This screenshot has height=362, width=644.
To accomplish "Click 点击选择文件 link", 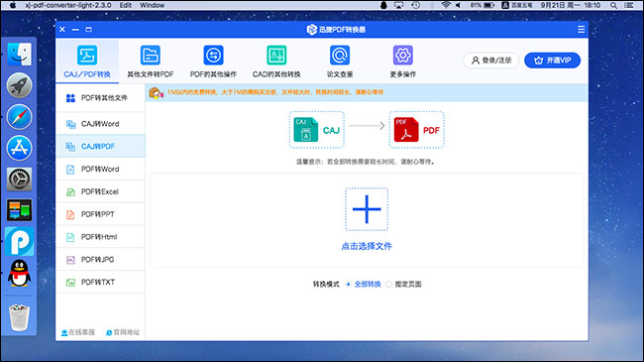I will click(x=367, y=246).
